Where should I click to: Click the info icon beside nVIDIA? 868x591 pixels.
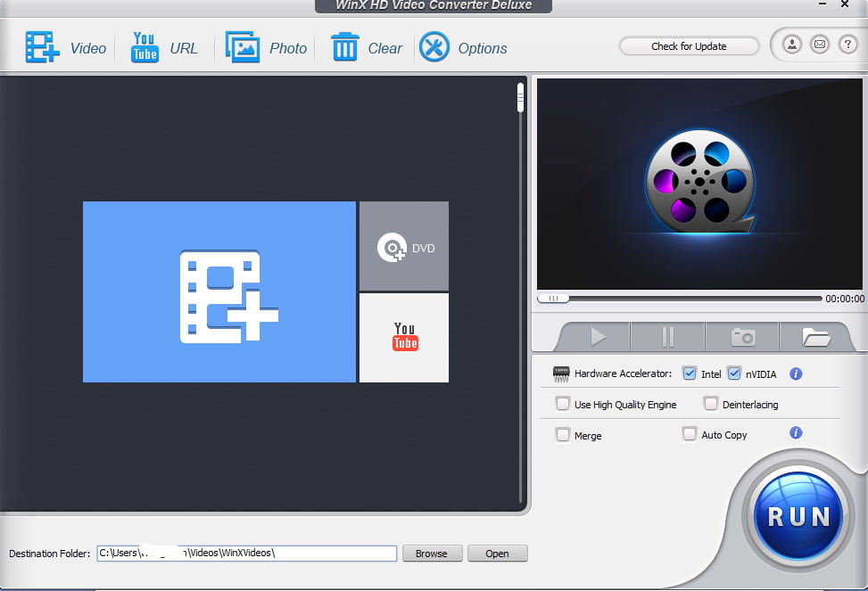796,374
